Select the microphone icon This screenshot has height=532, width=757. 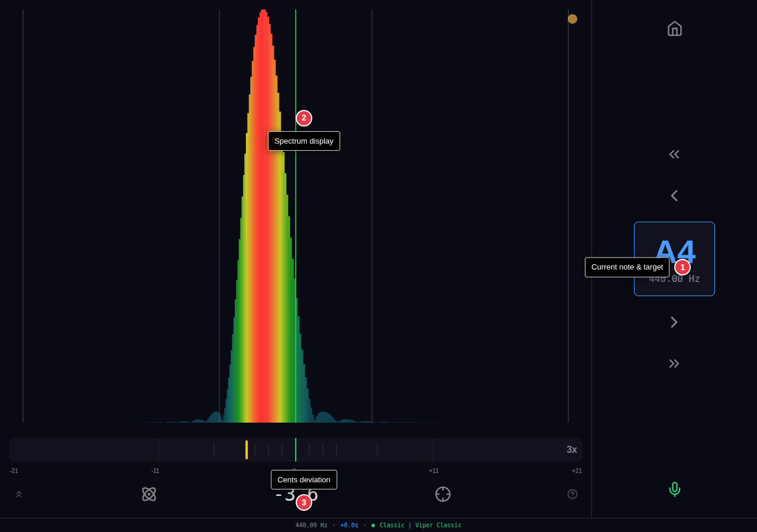[x=674, y=489]
